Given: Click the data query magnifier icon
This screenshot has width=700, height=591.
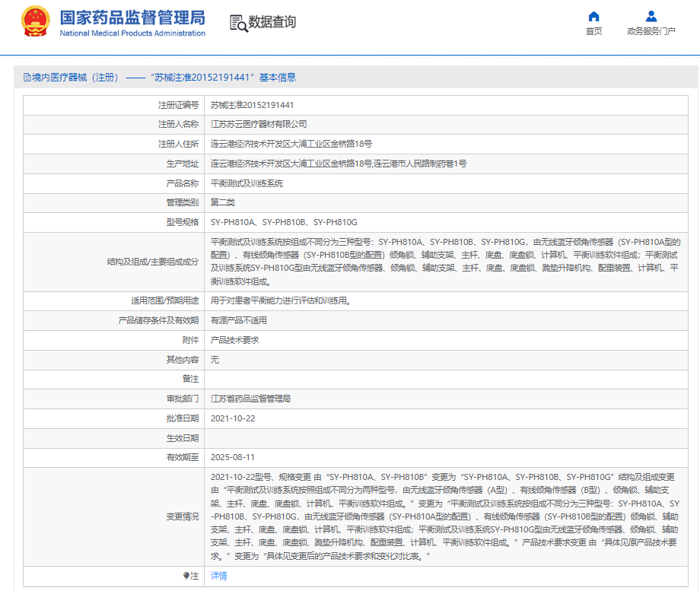Looking at the screenshot, I should pyautogui.click(x=238, y=23).
